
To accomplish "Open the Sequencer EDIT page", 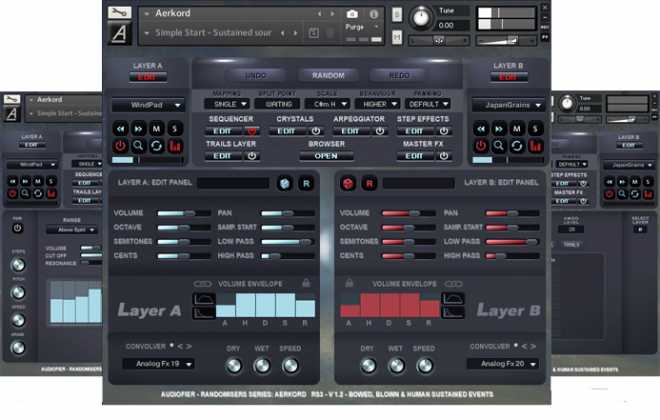I will click(x=223, y=131).
